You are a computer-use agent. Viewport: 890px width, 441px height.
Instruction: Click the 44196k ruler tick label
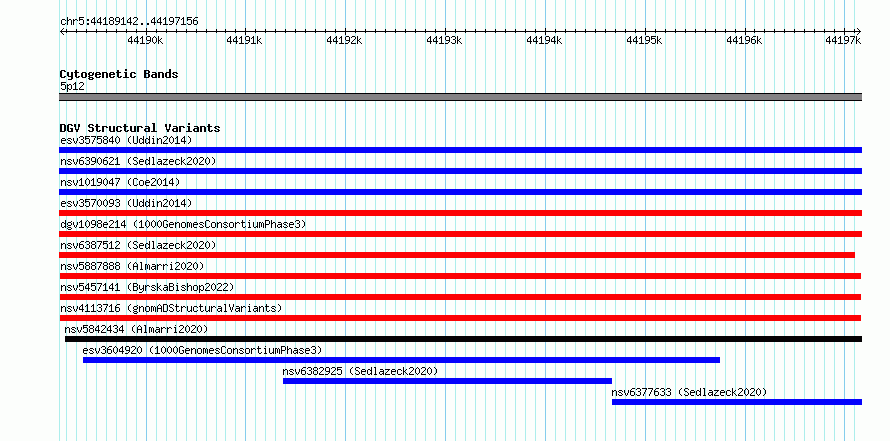[744, 40]
